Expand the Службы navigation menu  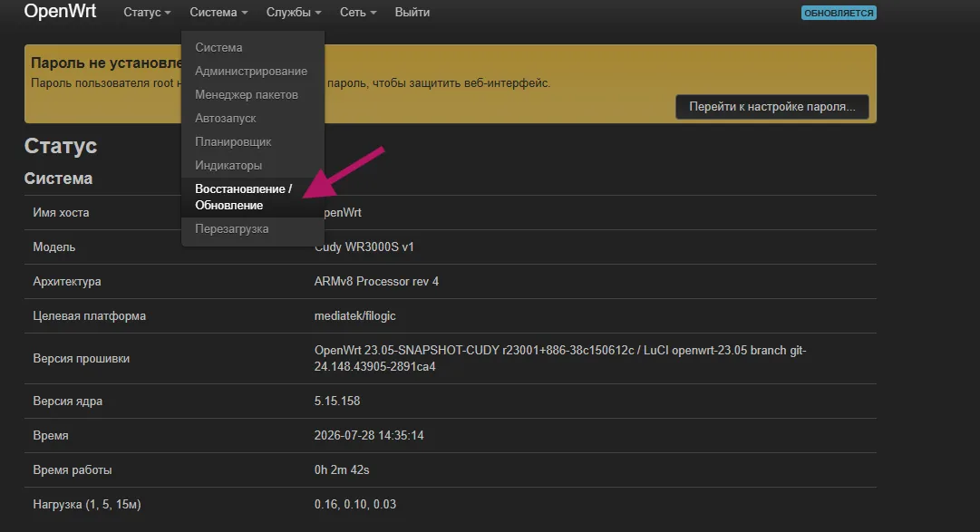[294, 13]
